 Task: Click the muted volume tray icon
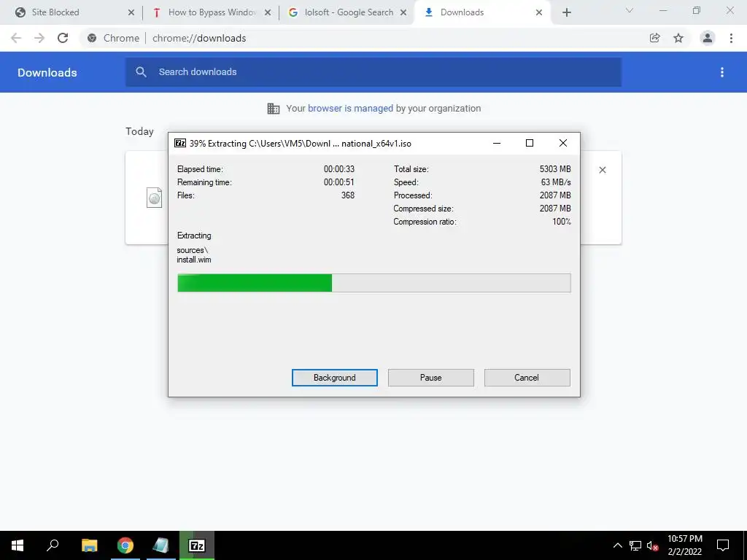[x=653, y=545]
